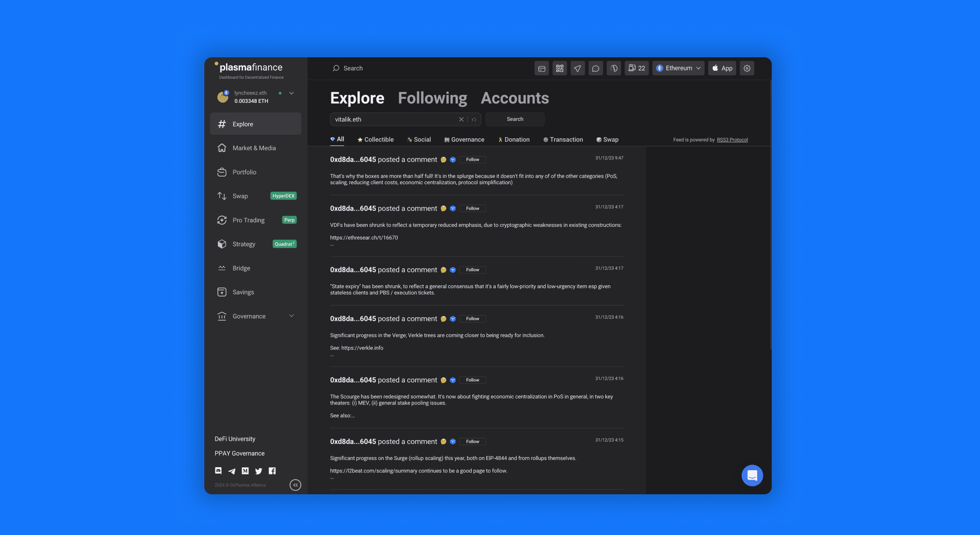Viewport: 980px width, 535px height.
Task: Open 0xd8da...6045 address on VDFs comment
Action: click(x=353, y=208)
